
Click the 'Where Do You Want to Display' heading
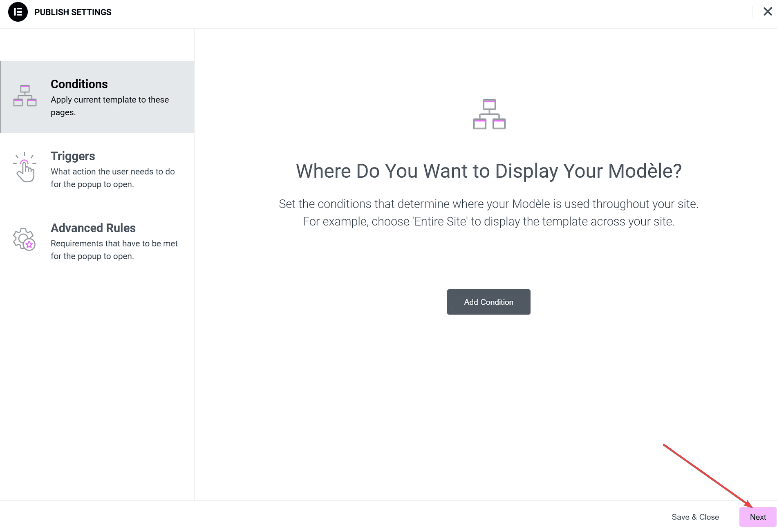(488, 171)
